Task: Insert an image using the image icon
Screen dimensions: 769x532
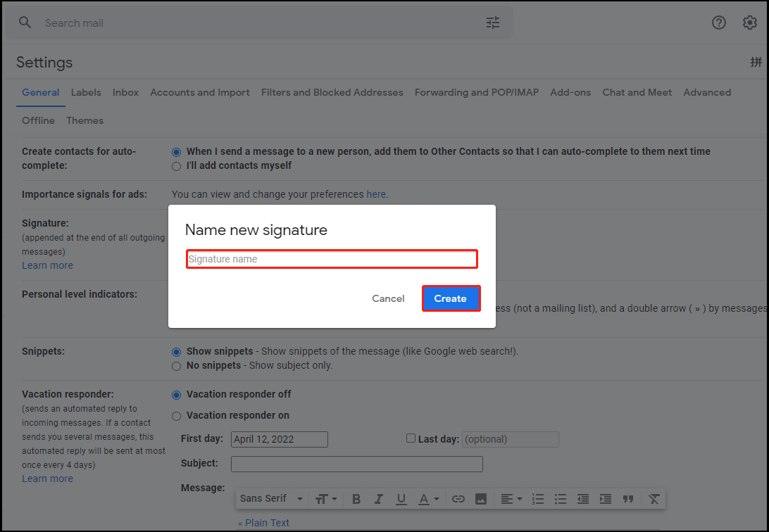Action: pos(481,499)
